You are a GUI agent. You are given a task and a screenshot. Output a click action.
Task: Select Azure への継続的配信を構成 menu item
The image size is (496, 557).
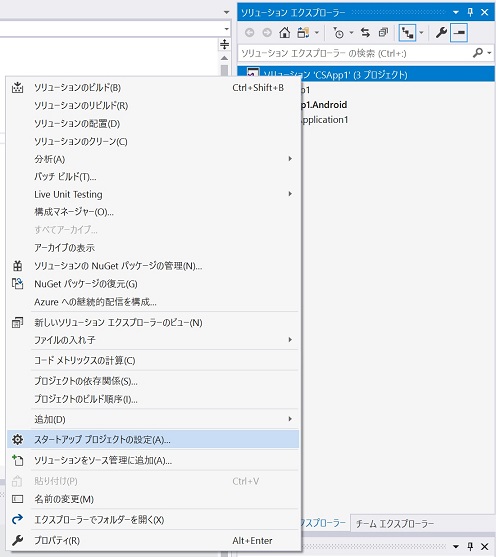point(153,302)
